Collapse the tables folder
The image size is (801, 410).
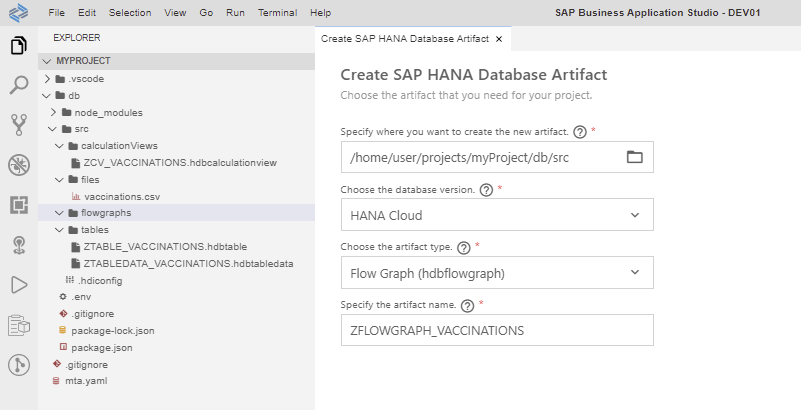(60, 230)
